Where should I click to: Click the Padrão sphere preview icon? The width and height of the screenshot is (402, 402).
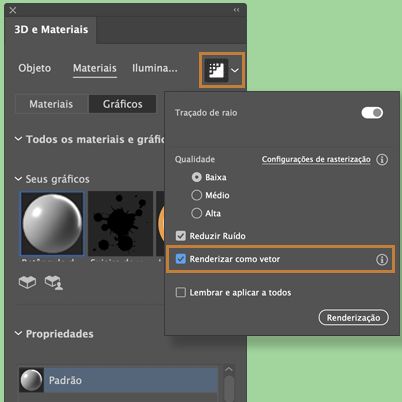click(31, 380)
